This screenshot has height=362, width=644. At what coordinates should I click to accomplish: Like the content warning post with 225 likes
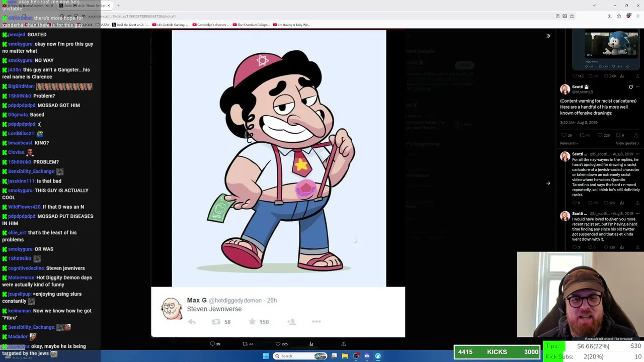click(x=600, y=135)
